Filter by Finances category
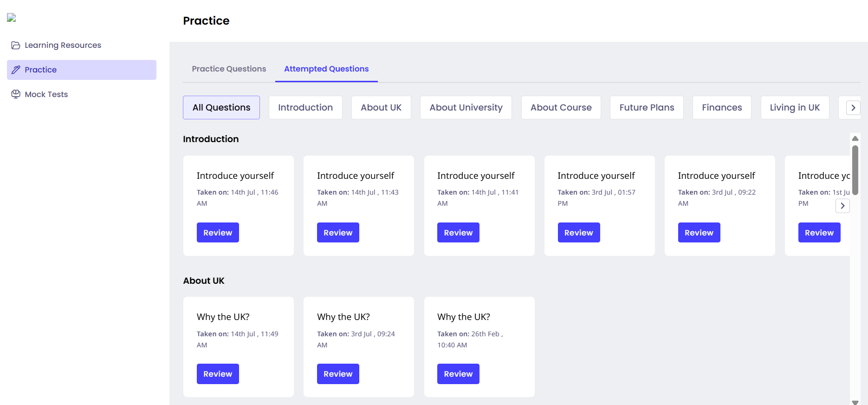 pyautogui.click(x=722, y=107)
